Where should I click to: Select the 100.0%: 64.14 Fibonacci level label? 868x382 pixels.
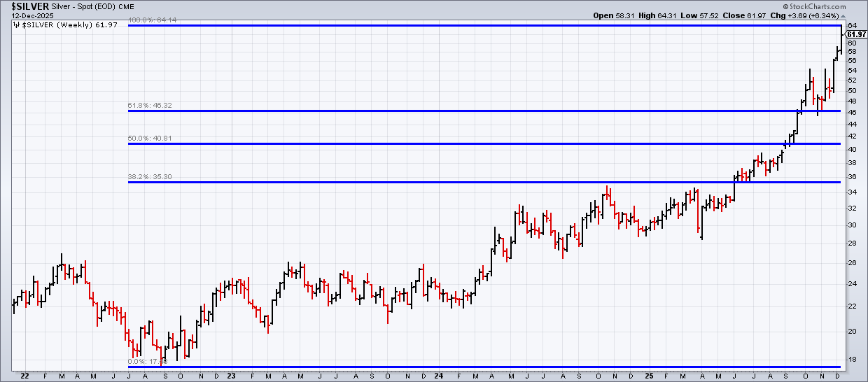(151, 20)
